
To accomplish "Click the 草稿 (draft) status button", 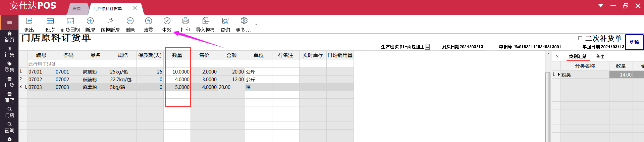I will [634, 42].
